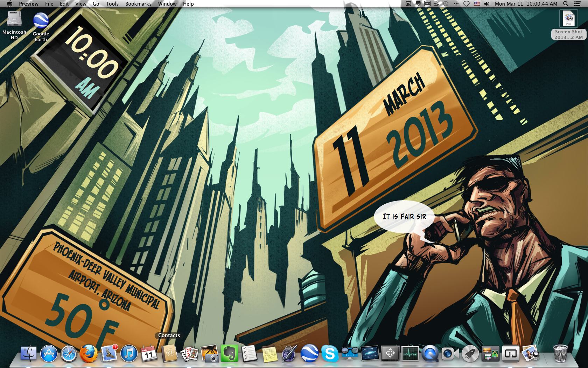Click the Preview app icon in the dock
The width and height of the screenshot is (588, 368).
coord(531,354)
